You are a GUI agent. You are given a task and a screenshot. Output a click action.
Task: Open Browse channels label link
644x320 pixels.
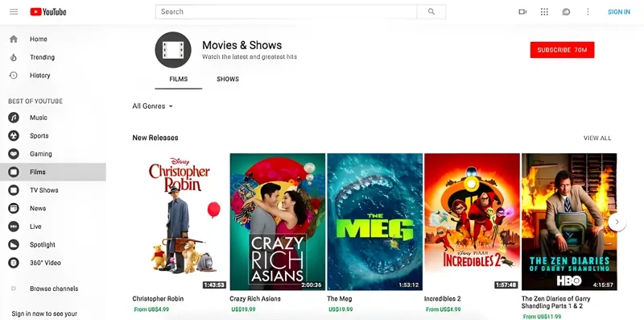(x=54, y=289)
